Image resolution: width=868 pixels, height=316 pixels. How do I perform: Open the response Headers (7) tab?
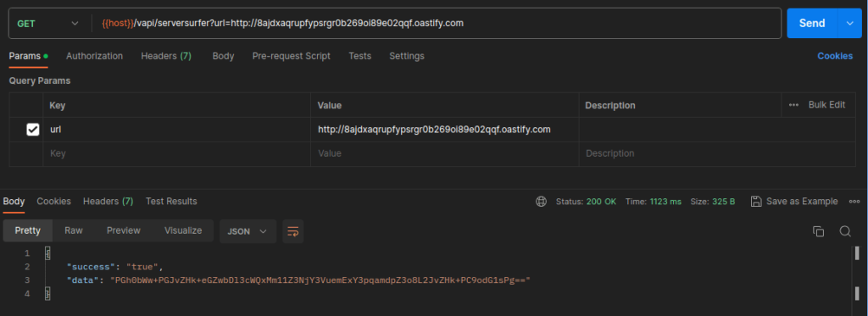(108, 202)
